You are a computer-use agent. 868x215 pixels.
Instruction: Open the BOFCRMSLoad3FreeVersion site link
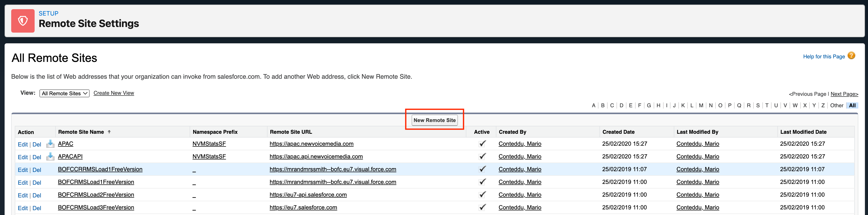pyautogui.click(x=96, y=208)
